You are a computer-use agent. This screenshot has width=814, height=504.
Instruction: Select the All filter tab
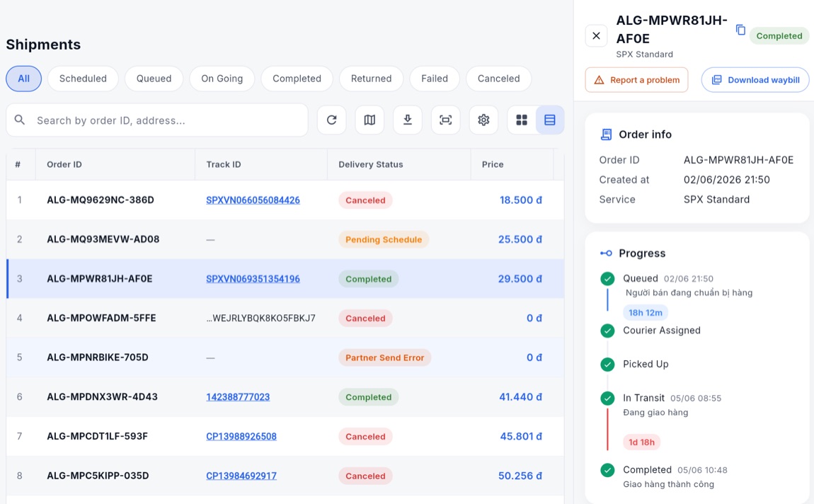pyautogui.click(x=24, y=79)
